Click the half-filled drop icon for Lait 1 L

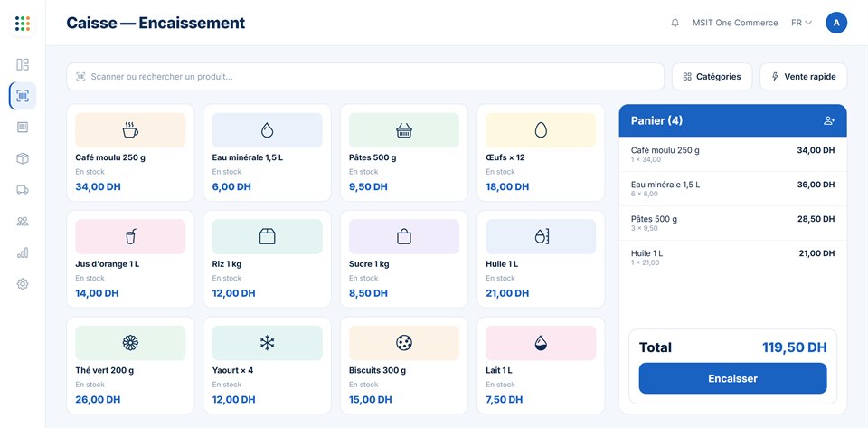pyautogui.click(x=541, y=343)
